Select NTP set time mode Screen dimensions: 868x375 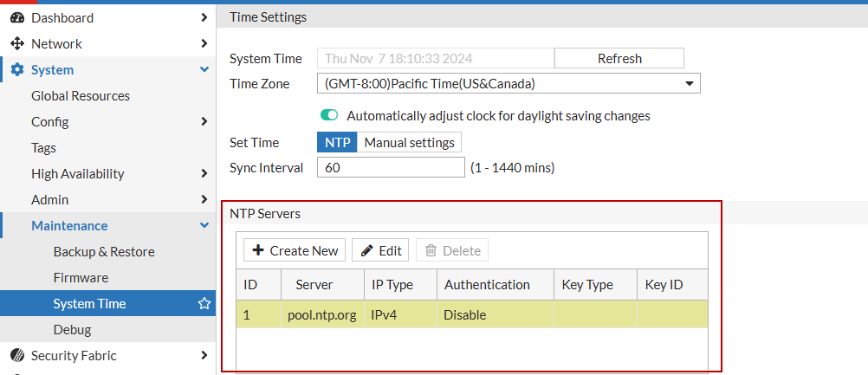pyautogui.click(x=337, y=142)
